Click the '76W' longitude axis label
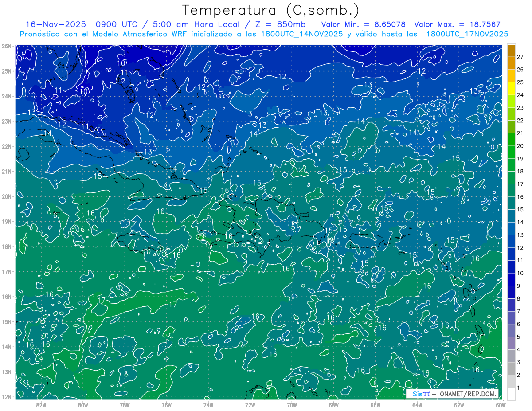 166,405
